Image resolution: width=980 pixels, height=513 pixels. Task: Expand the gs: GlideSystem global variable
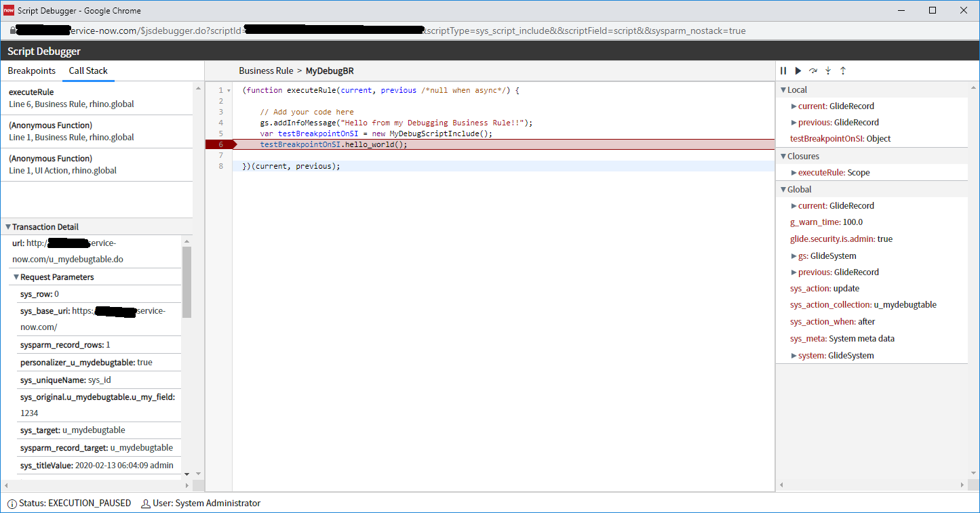click(794, 256)
